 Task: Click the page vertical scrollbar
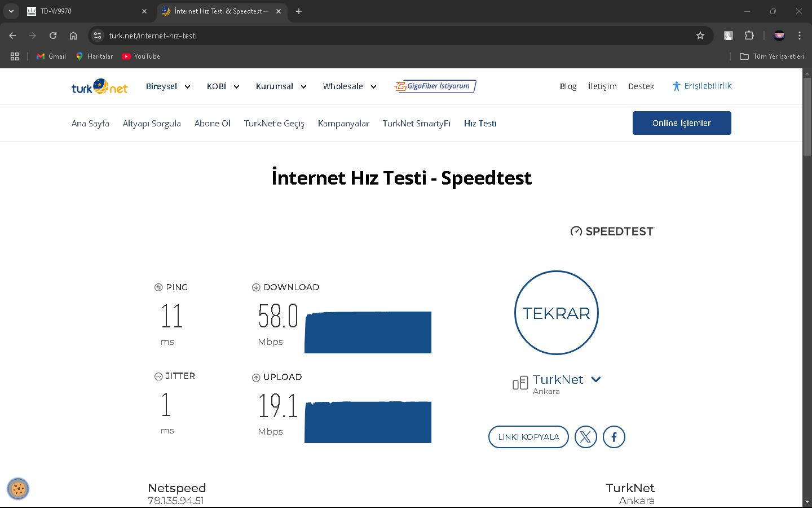pos(807,117)
